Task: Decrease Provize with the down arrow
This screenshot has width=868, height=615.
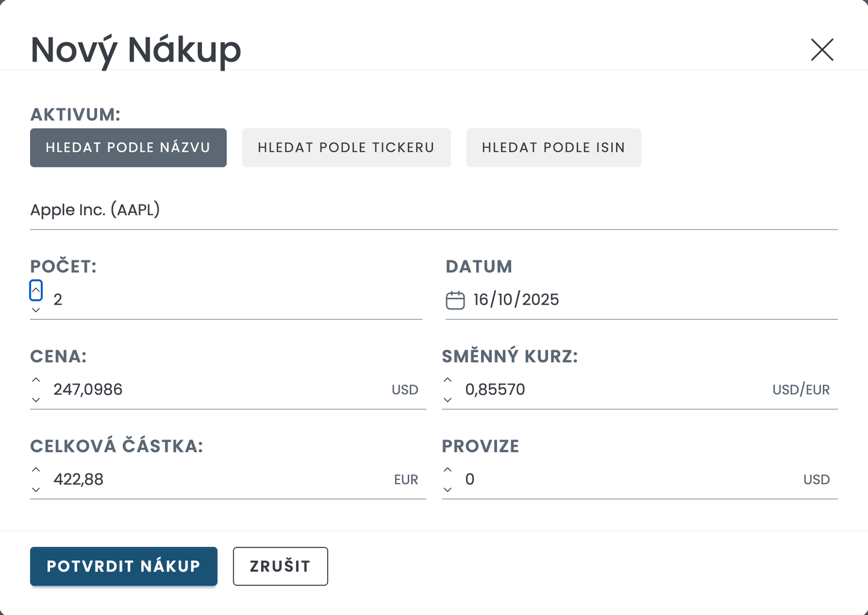Action: tap(447, 490)
